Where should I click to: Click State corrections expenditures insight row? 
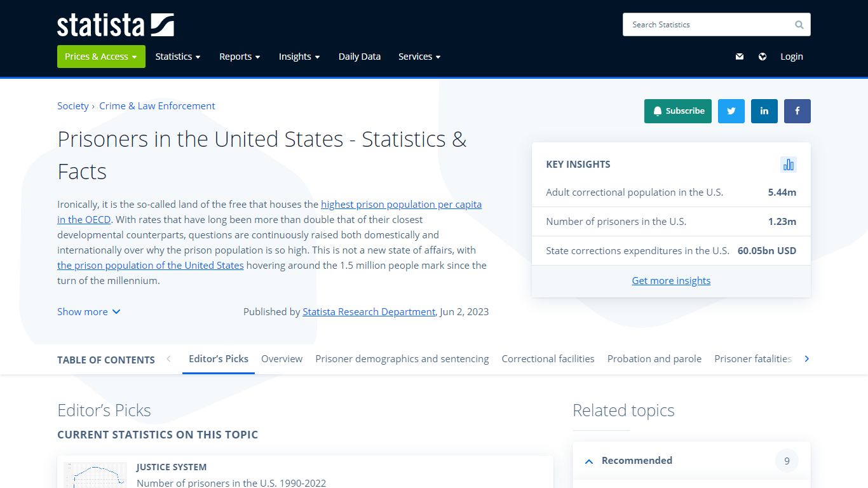[671, 251]
